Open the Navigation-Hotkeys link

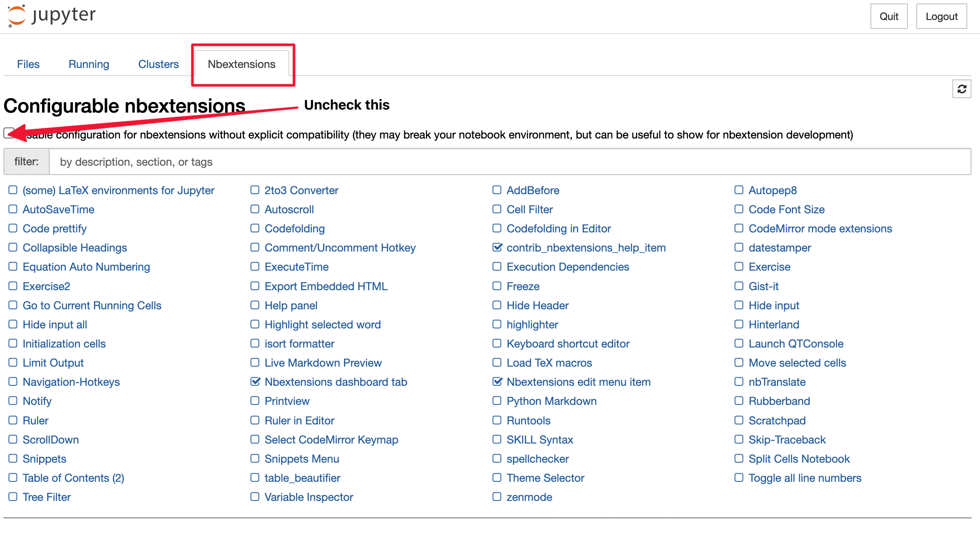(x=71, y=382)
